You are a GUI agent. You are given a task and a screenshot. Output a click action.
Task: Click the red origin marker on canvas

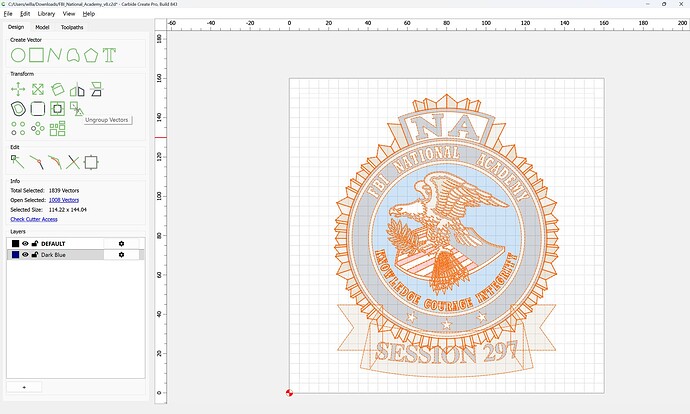(289, 393)
